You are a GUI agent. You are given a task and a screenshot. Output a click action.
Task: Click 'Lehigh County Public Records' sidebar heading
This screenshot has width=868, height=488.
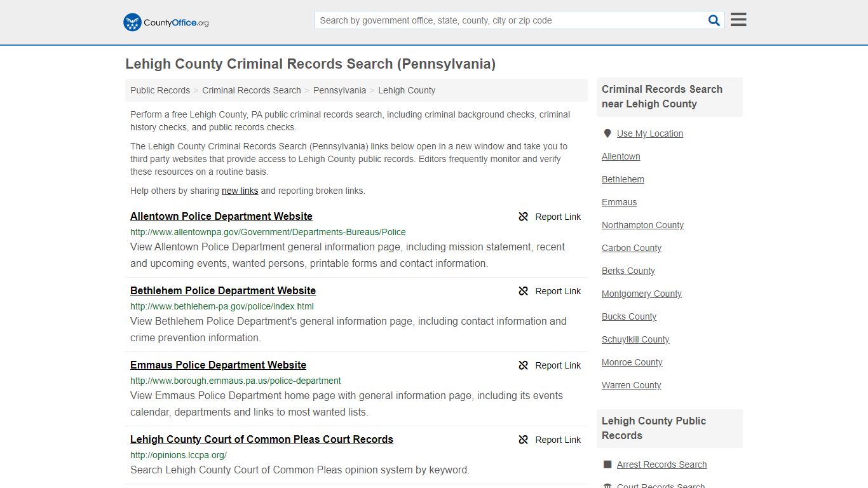pos(654,428)
